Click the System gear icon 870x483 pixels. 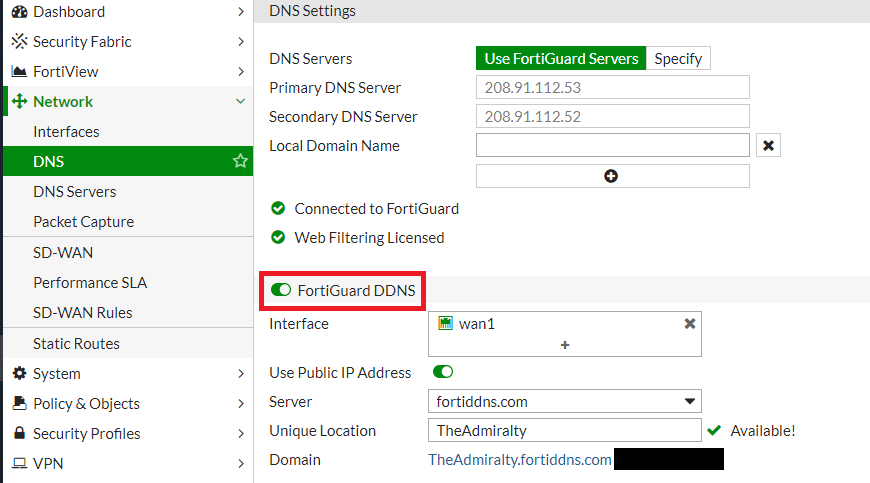(x=19, y=373)
